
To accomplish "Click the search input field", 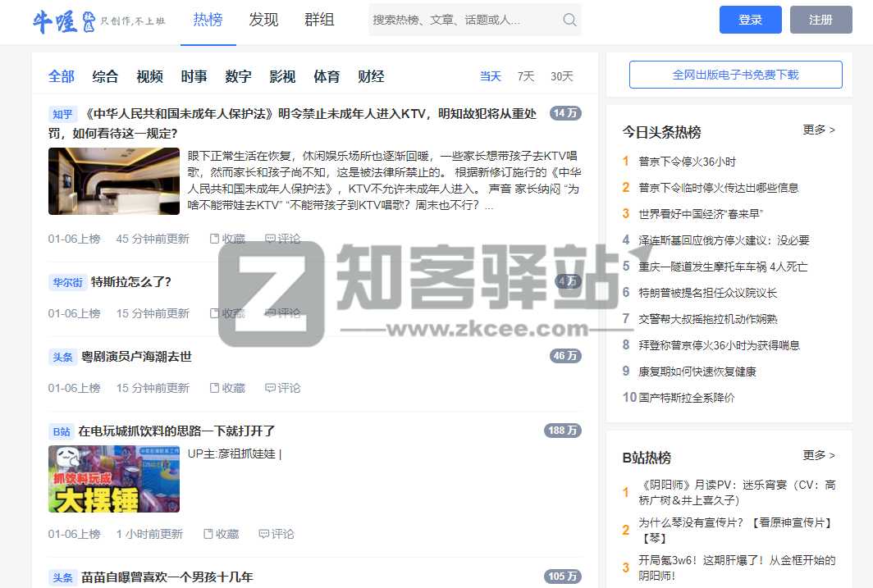I will tap(464, 20).
